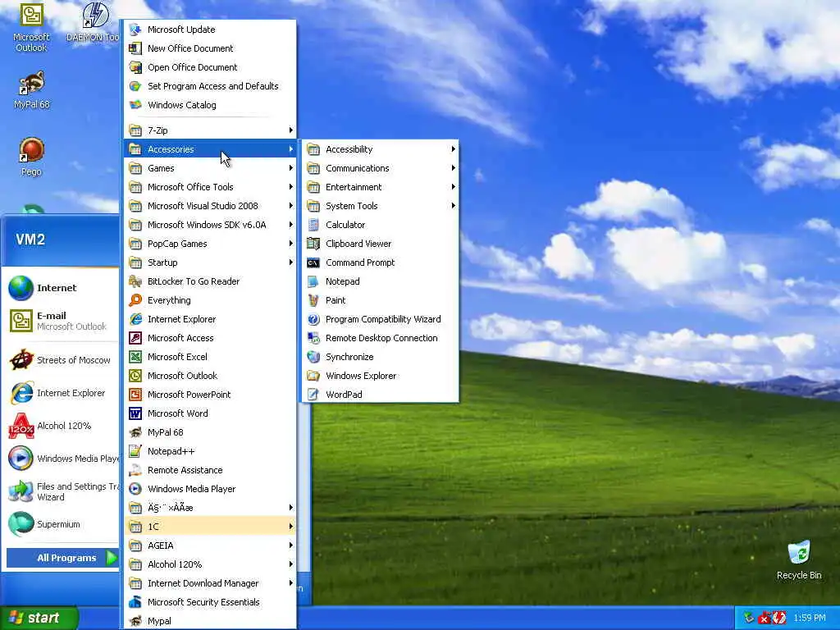
Task: Expand the Games folder
Action: point(210,168)
